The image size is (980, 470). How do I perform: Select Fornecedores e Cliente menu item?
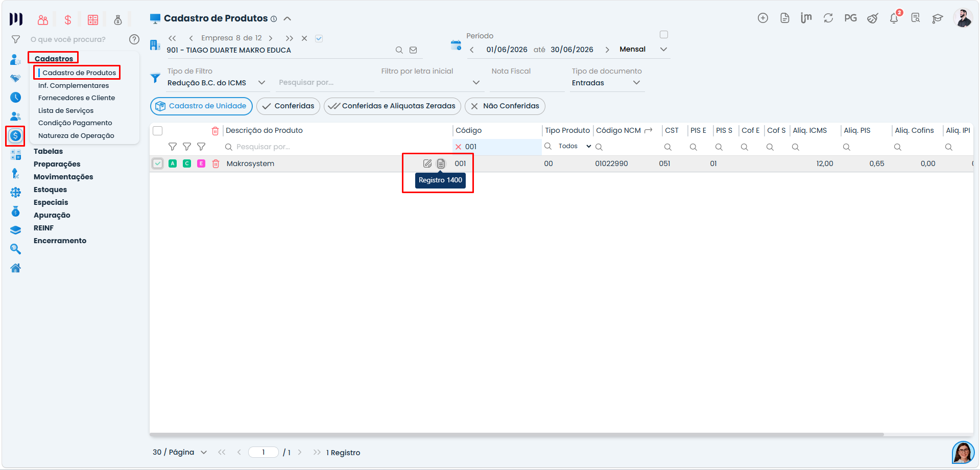point(77,98)
